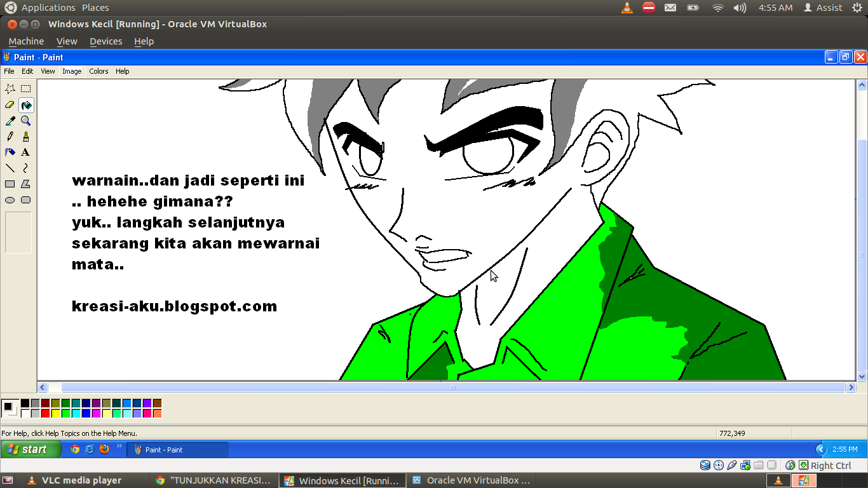This screenshot has height=488, width=868.
Task: Open VirtualBox Machine menu
Action: pos(26,41)
